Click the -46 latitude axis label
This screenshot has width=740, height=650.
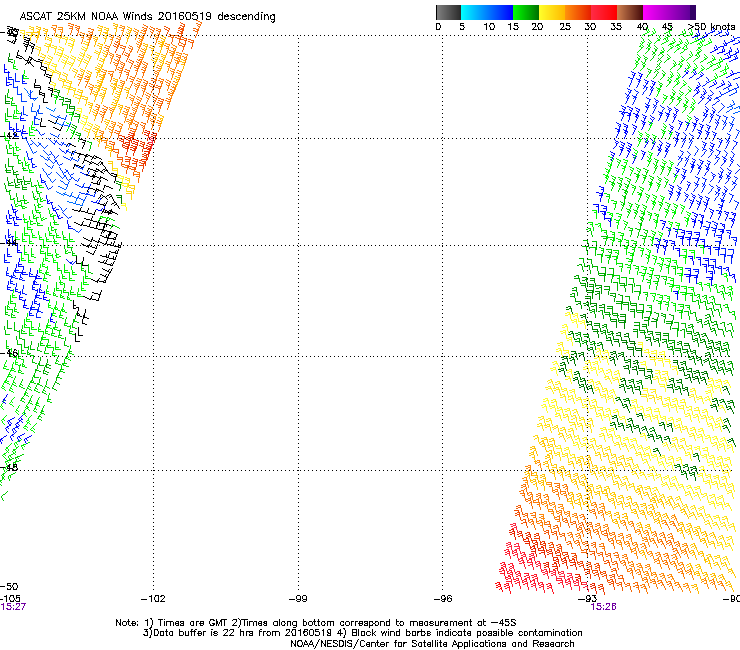(x=9, y=353)
